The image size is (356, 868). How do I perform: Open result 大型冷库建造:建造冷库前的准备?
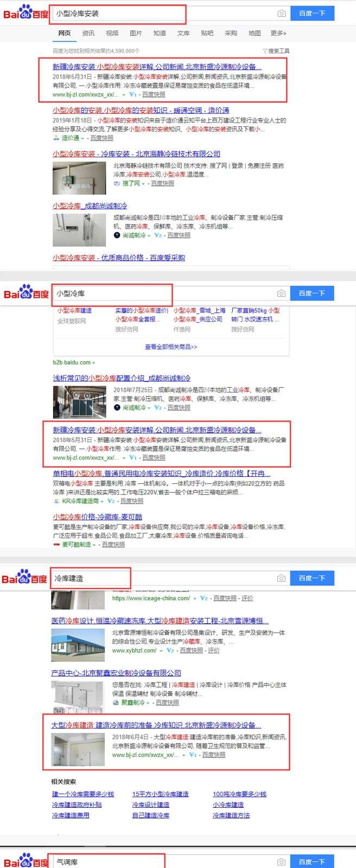tap(156, 725)
